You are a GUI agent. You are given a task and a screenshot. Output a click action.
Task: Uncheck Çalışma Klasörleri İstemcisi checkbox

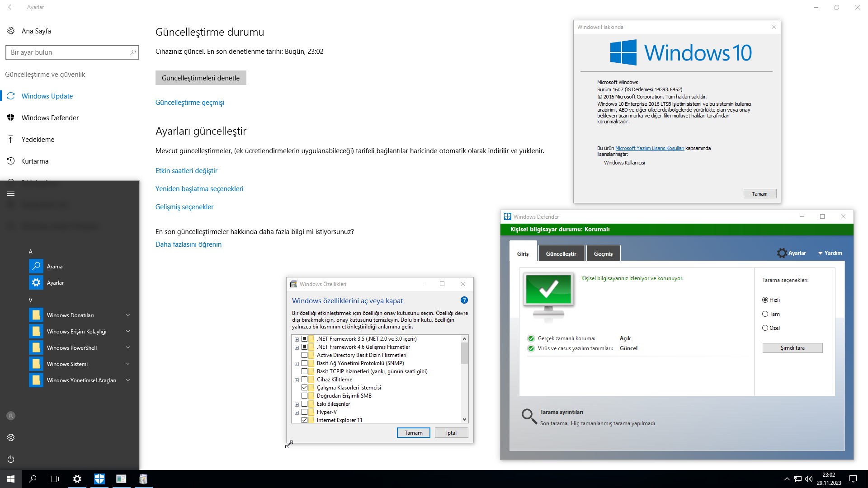(305, 388)
